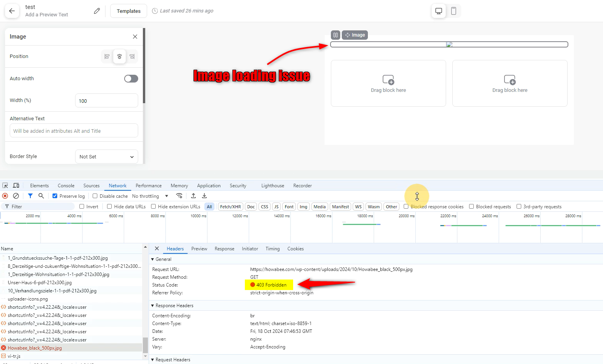Click the left Drag block here area
Viewport: 603px width, 364px height.
point(389,83)
